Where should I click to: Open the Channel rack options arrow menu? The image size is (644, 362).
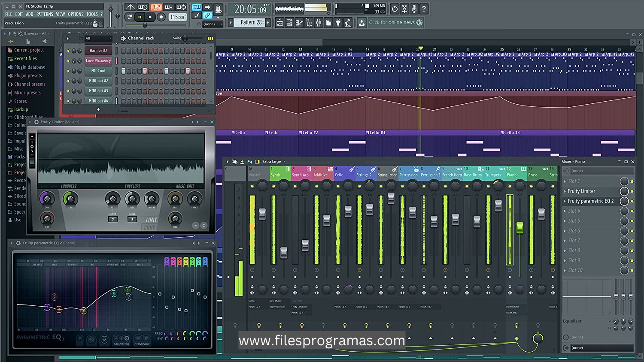point(68,39)
